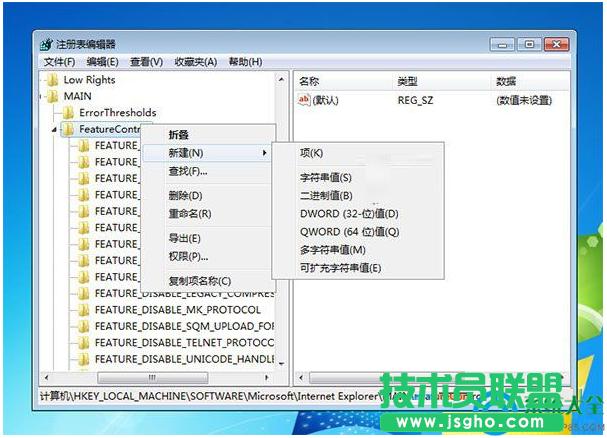This screenshot has width=607, height=438.
Task: Select 二进制值(B) in the New submenu
Action: (x=358, y=196)
